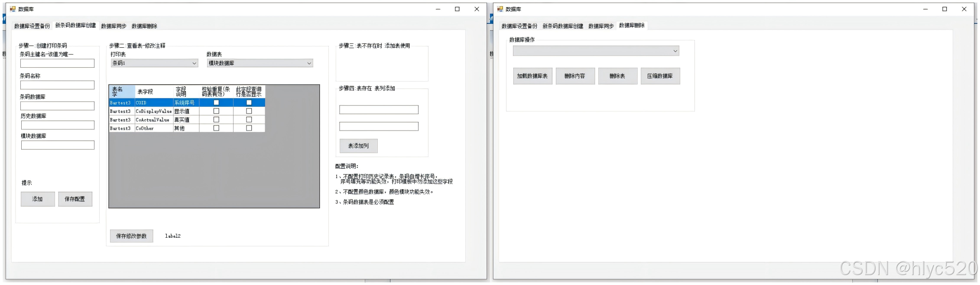Click the 压缩数据库 button
Image resolution: width=980 pixels, height=285 pixels.
pos(660,76)
